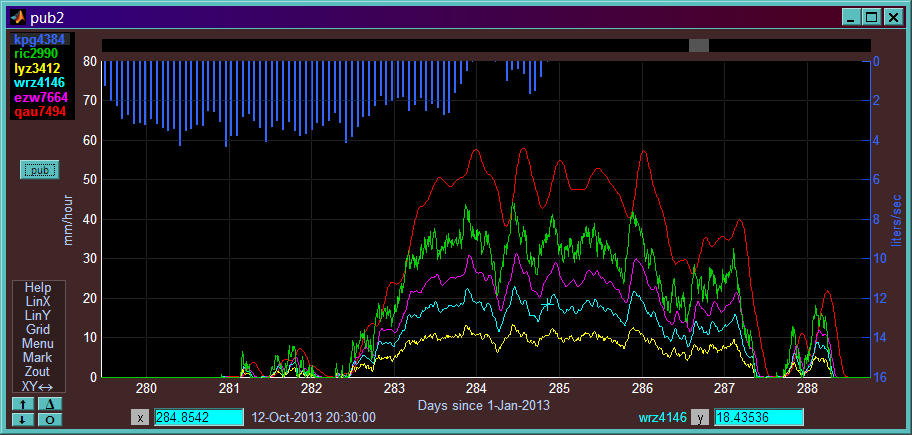Toggle the ezw7664 trace in legend
The width and height of the screenshot is (912, 435).
[x=41, y=97]
